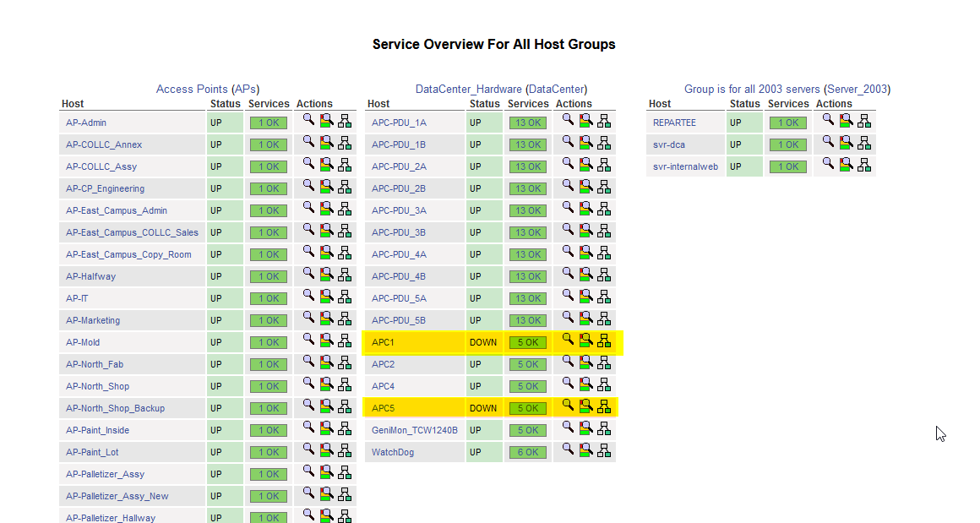
Task: Open the service details icon for AP-Marketing
Action: pyautogui.click(x=326, y=319)
